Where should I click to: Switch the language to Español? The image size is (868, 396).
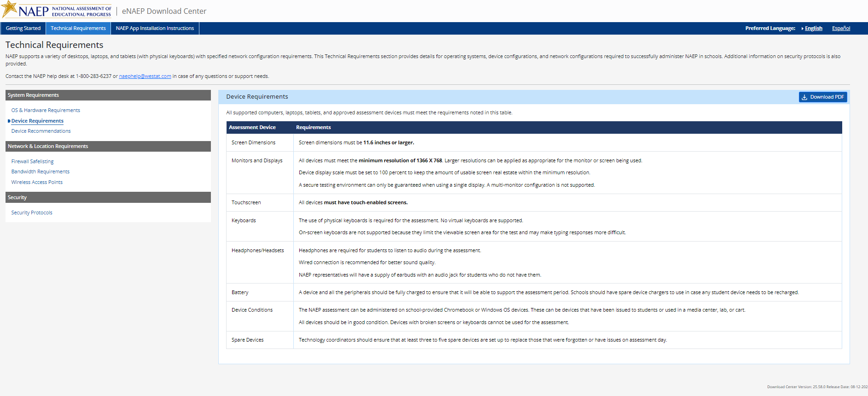[x=841, y=28]
